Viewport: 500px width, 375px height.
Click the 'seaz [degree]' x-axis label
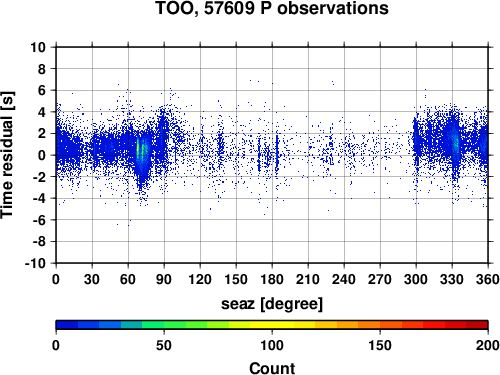coord(272,304)
